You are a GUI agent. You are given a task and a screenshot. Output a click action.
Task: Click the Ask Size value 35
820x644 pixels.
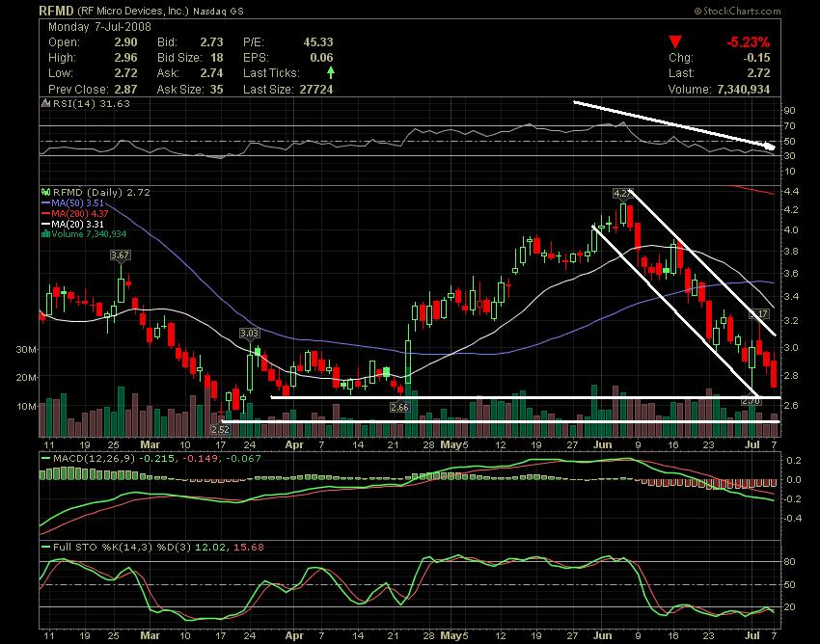coord(217,89)
